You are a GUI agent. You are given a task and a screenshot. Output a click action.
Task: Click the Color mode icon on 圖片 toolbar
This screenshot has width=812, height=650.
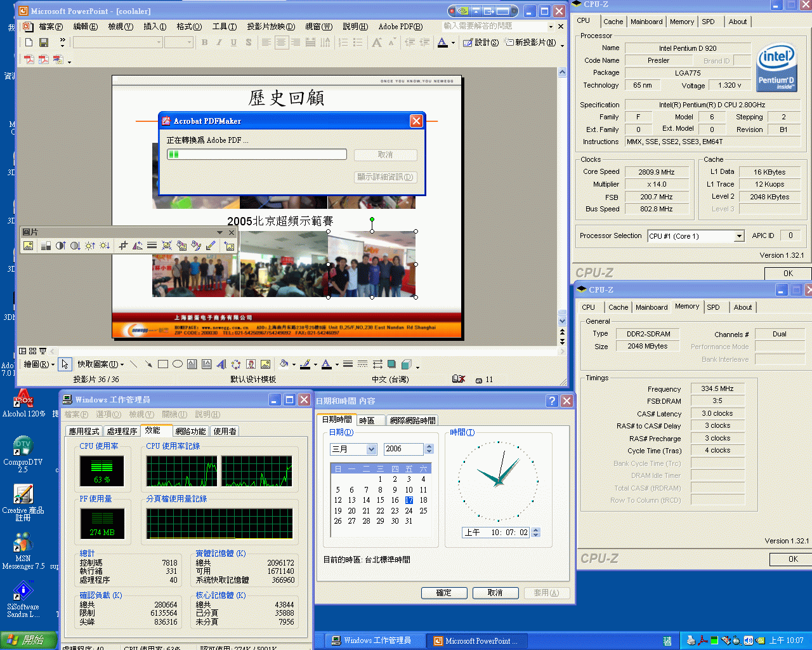click(x=46, y=246)
